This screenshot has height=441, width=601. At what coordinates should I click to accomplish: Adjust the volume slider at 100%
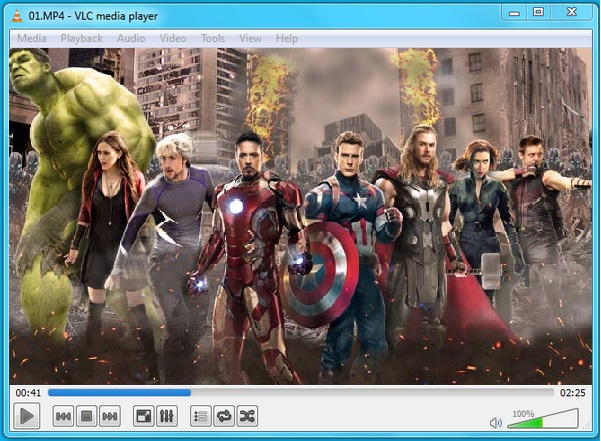[543, 419]
